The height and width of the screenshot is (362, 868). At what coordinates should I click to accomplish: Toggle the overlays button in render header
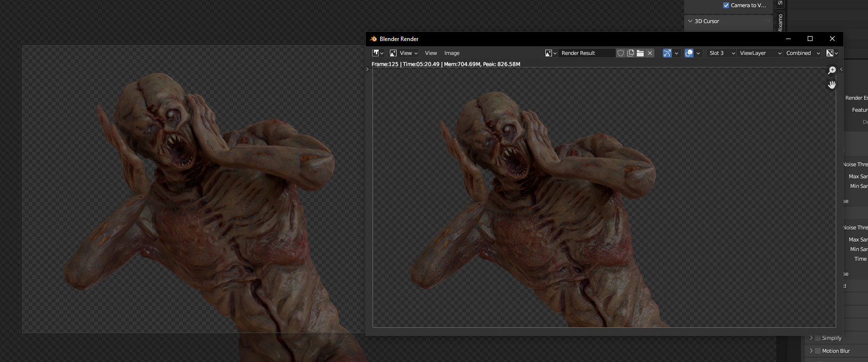tap(689, 53)
